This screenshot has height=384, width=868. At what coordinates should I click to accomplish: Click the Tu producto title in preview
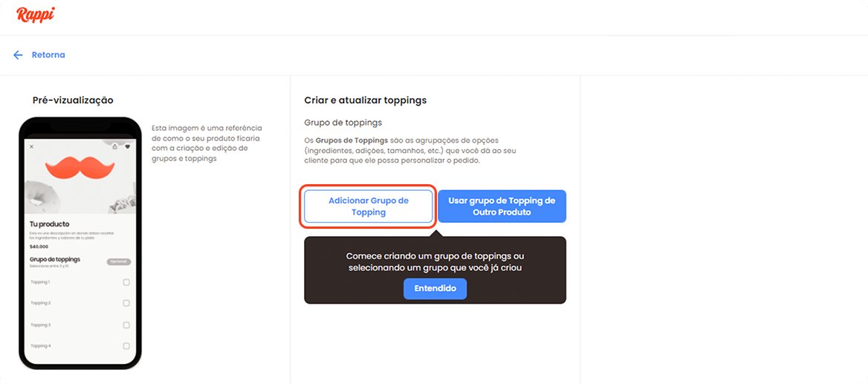pos(49,224)
